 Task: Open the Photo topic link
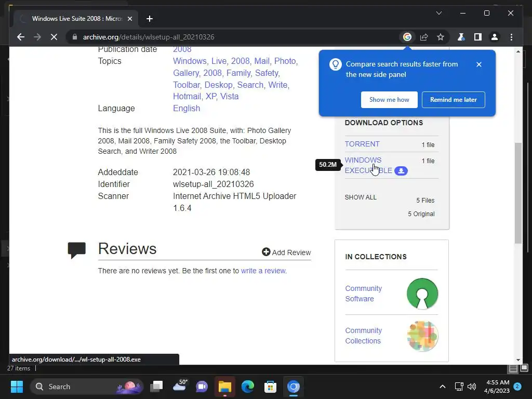(x=285, y=61)
